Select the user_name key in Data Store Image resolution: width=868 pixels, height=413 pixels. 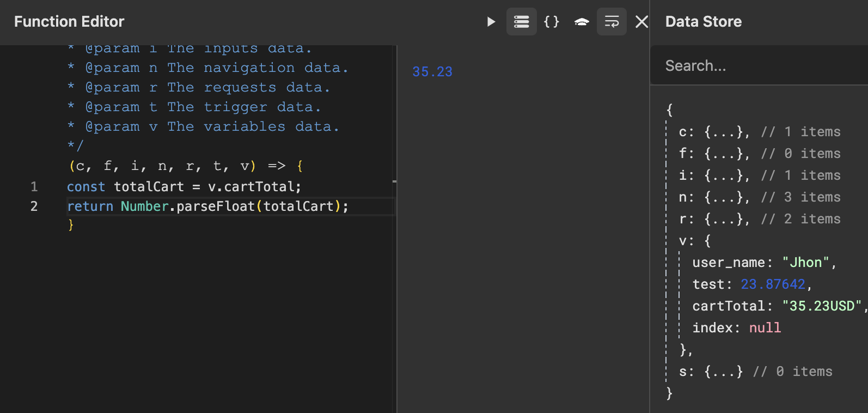pos(729,263)
